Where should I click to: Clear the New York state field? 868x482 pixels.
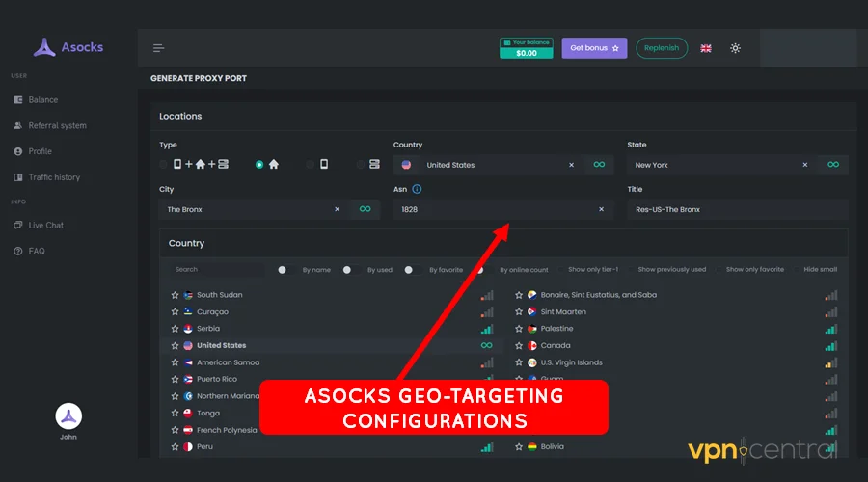coord(805,165)
